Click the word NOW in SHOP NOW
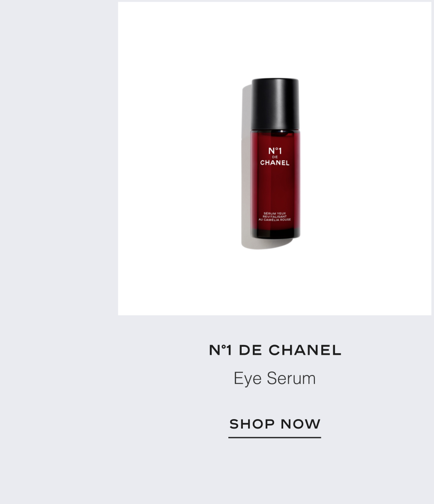The width and height of the screenshot is (434, 504). (300, 424)
